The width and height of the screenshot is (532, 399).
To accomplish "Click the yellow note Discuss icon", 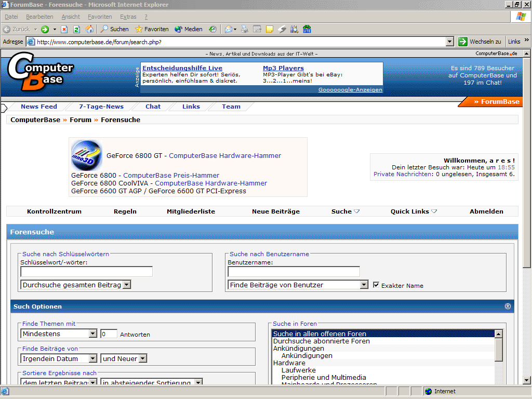I will 270,29.
